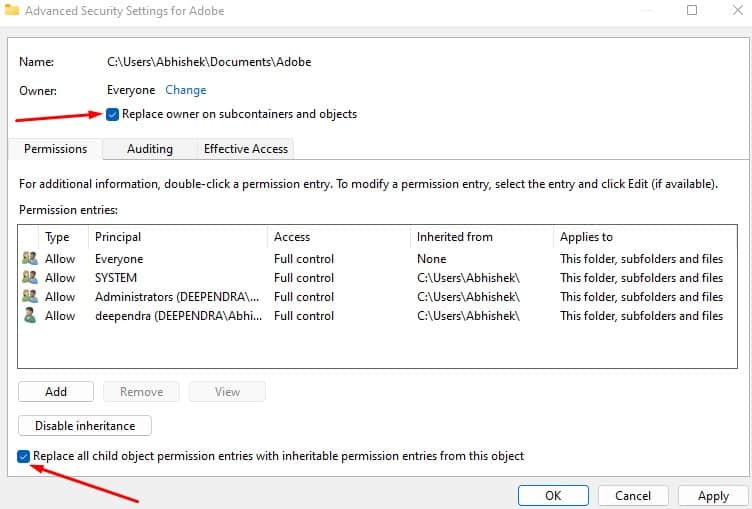
Task: Click the user icon for deependra entry
Action: coord(30,316)
